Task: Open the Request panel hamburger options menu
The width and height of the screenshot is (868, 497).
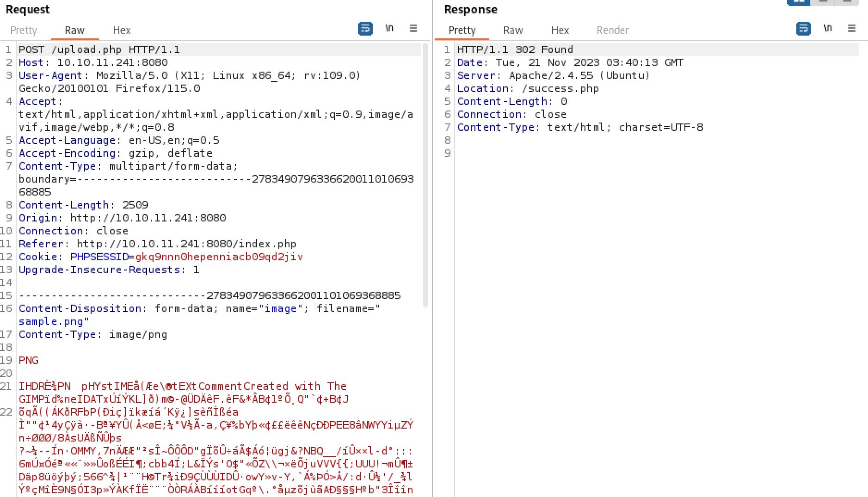Action: (413, 29)
